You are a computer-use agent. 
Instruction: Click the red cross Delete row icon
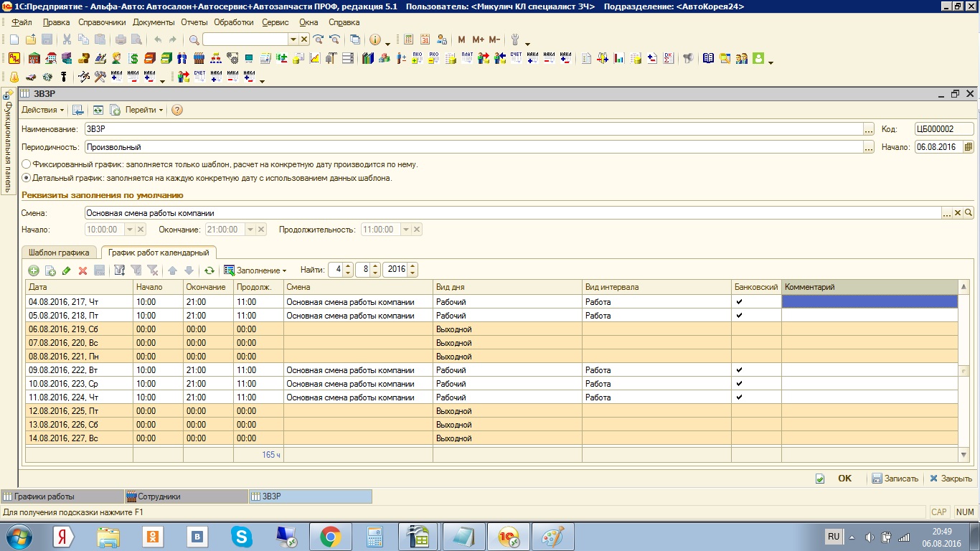pos(83,270)
